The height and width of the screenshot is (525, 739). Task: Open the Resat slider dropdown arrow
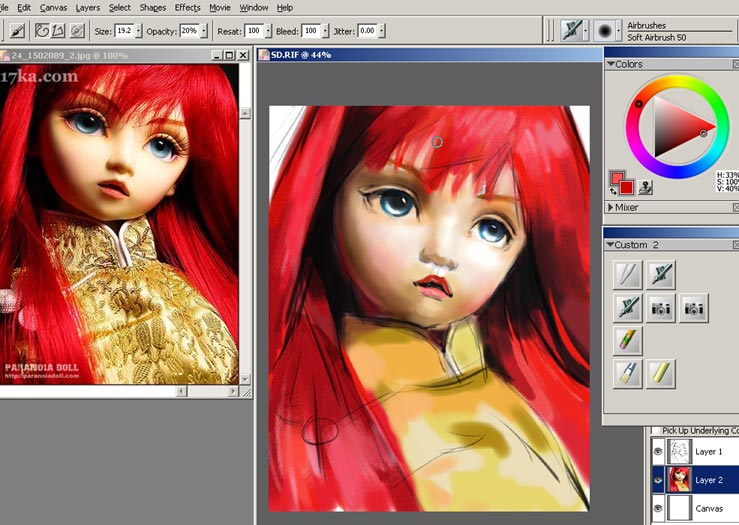[268, 31]
